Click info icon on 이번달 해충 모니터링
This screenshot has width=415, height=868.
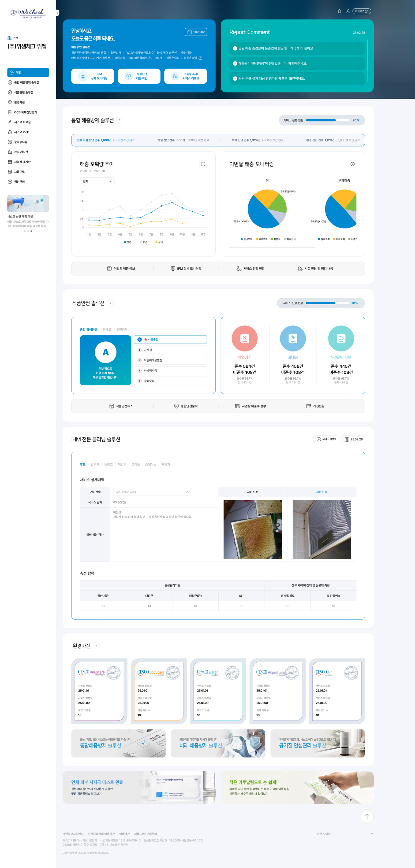click(352, 164)
